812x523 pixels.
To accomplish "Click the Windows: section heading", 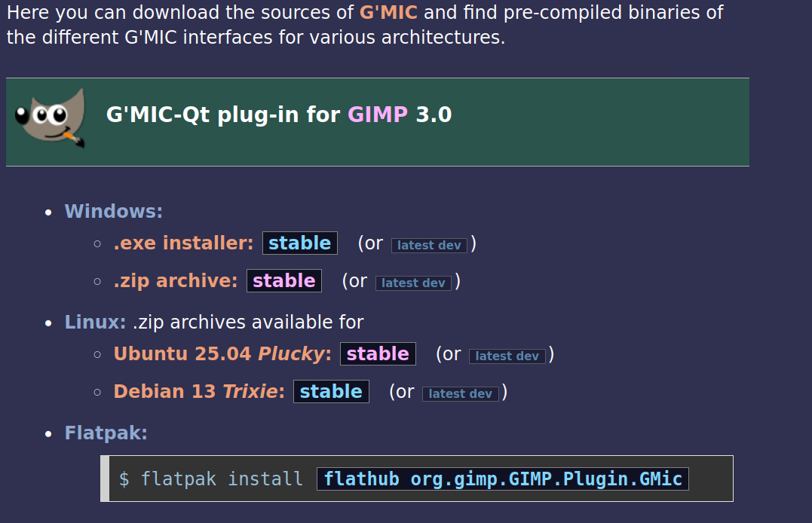I will (x=113, y=211).
